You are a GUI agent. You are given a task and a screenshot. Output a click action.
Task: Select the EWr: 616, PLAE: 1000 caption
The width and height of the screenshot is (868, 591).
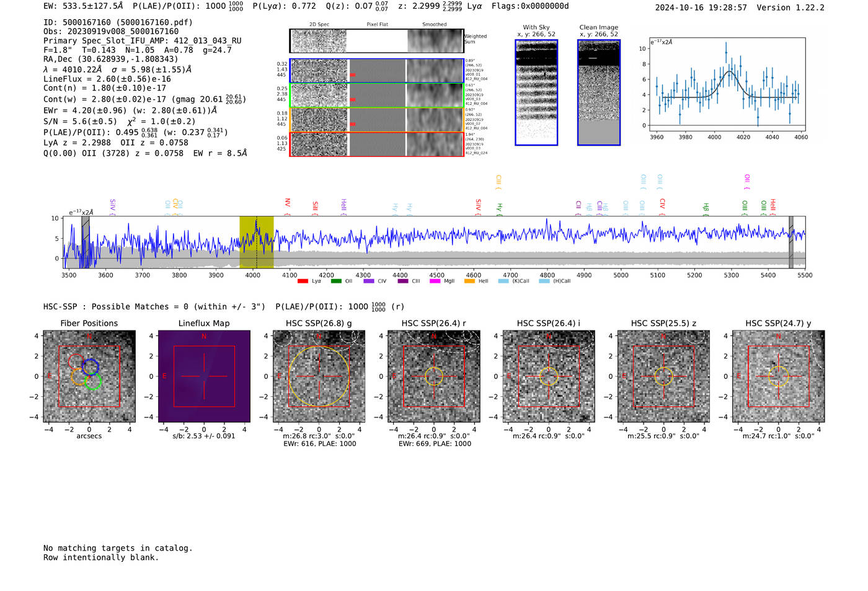tap(319, 443)
